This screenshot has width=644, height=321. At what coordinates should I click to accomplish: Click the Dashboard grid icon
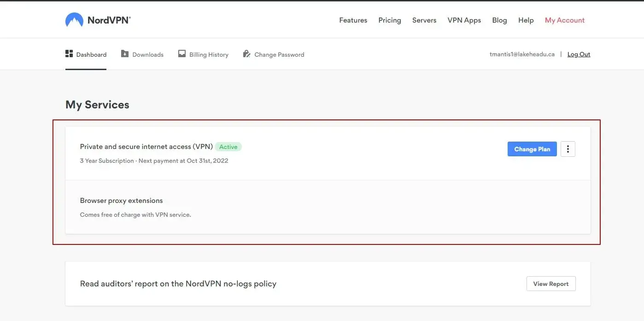tap(69, 54)
